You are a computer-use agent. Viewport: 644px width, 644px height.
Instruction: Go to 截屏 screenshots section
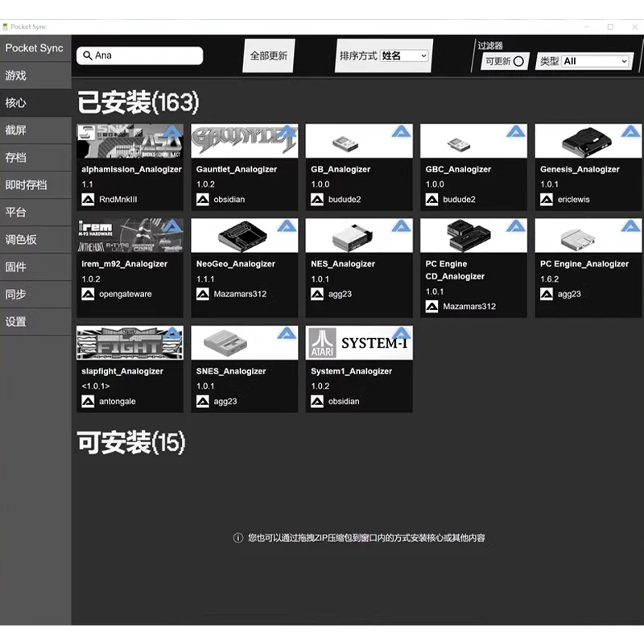pyautogui.click(x=35, y=130)
